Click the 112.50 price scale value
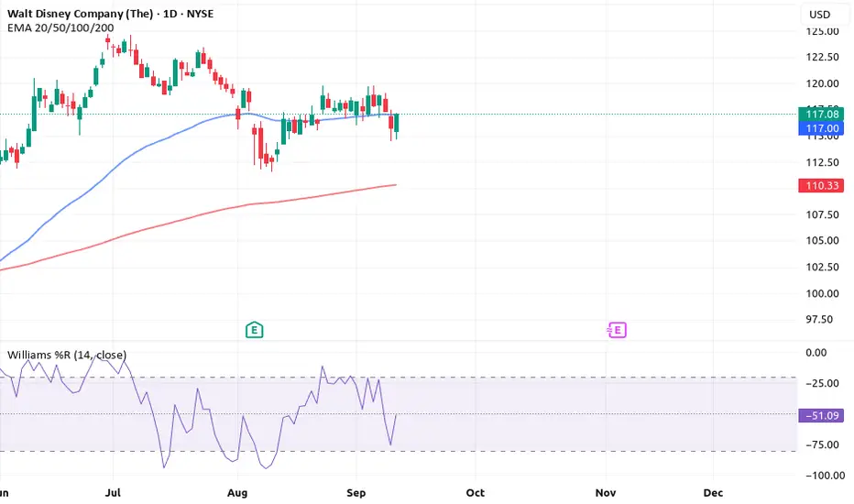 [823, 162]
